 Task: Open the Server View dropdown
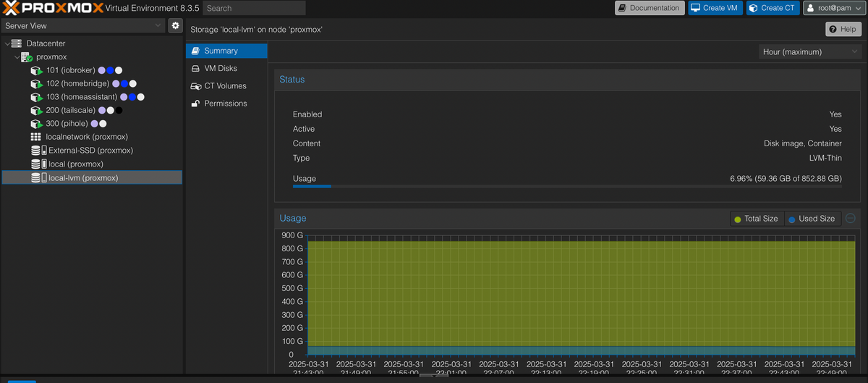pos(83,25)
